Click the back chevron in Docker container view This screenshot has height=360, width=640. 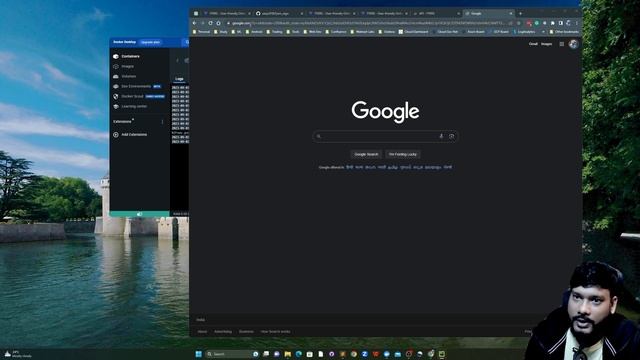pos(177,60)
